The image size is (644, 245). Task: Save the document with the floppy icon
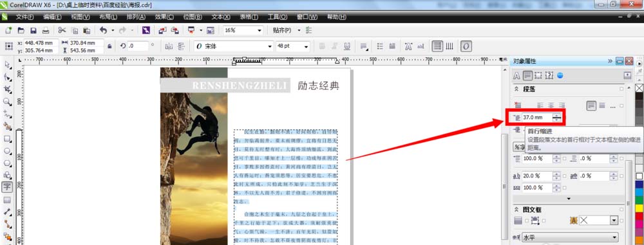click(x=33, y=31)
